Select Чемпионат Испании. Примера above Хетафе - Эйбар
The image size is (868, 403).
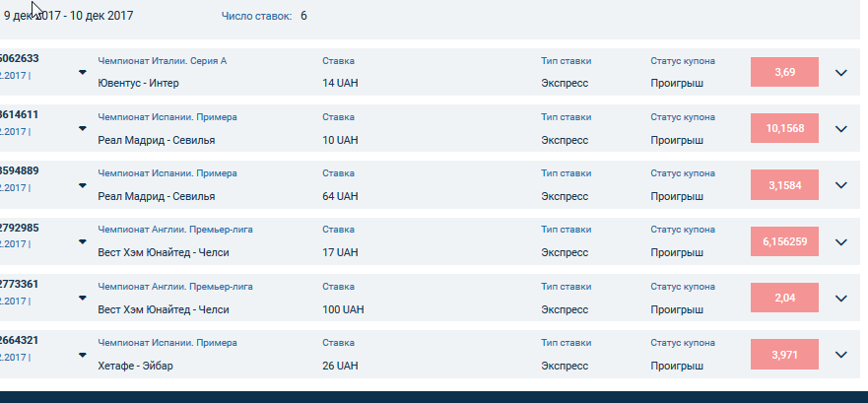pos(167,343)
